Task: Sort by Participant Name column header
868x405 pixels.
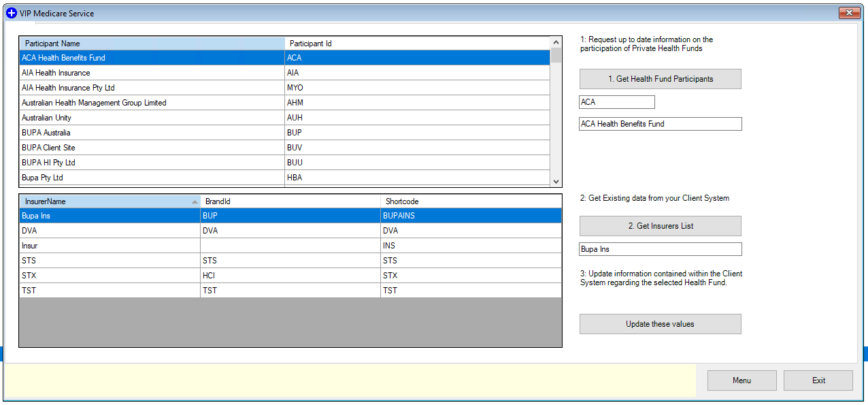Action: tap(152, 44)
